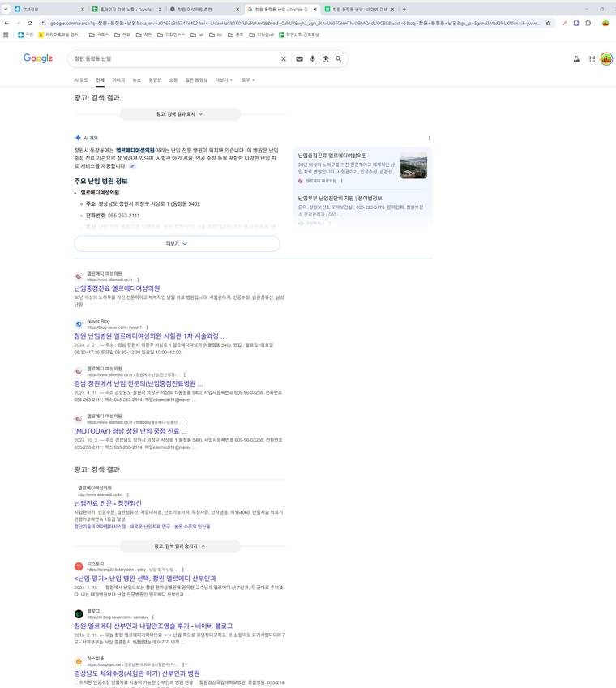Close the first browser tab
Viewport: 616px width, 688px height.
point(83,9)
